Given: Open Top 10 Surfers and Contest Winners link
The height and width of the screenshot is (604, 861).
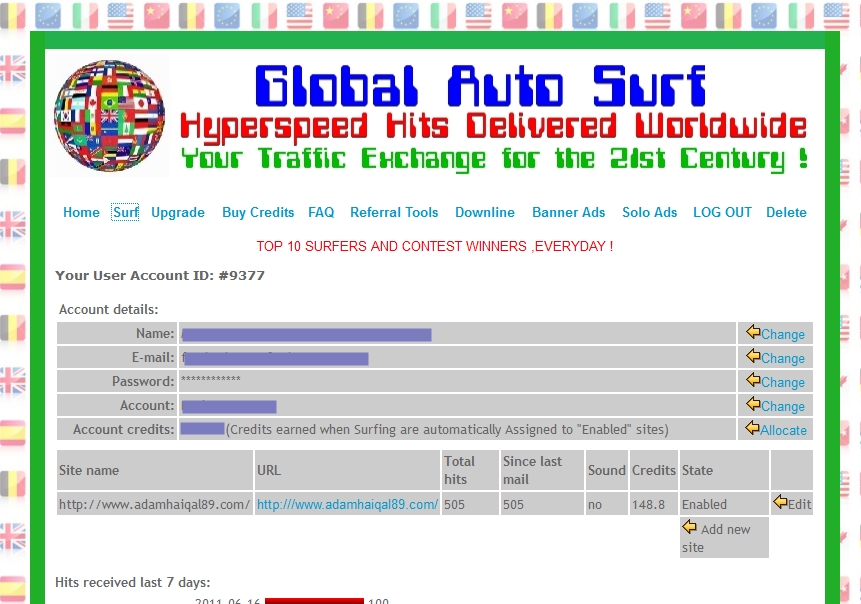Looking at the screenshot, I should click(434, 247).
